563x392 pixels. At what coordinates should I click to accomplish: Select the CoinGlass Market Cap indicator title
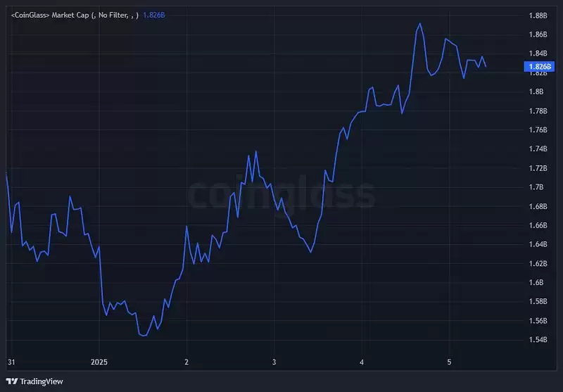(x=75, y=14)
